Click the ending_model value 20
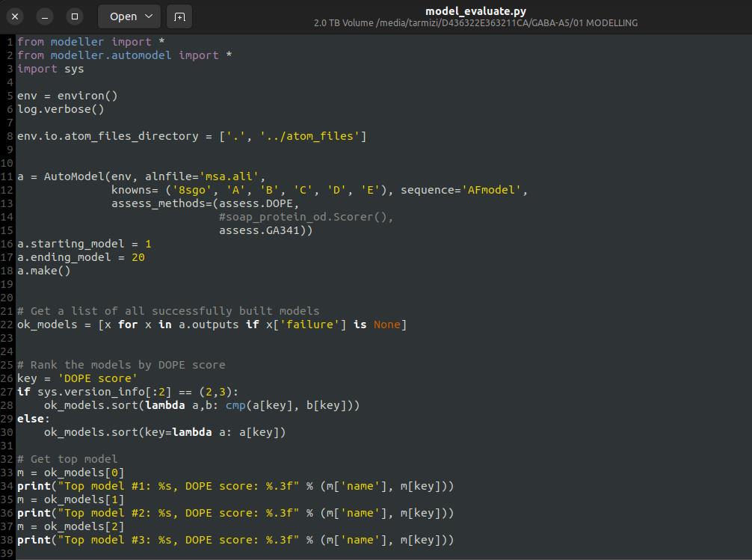752x560 pixels. click(138, 257)
